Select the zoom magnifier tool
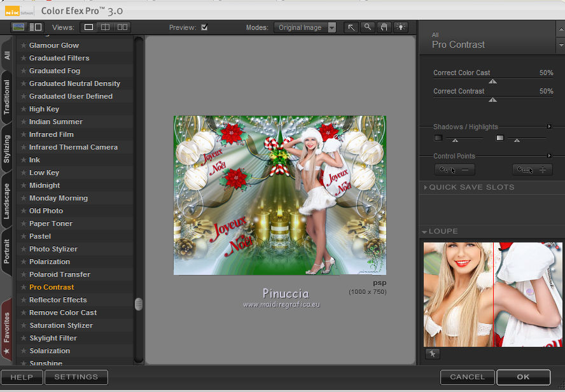Screen dimensions: 565x392 pyautogui.click(x=368, y=27)
